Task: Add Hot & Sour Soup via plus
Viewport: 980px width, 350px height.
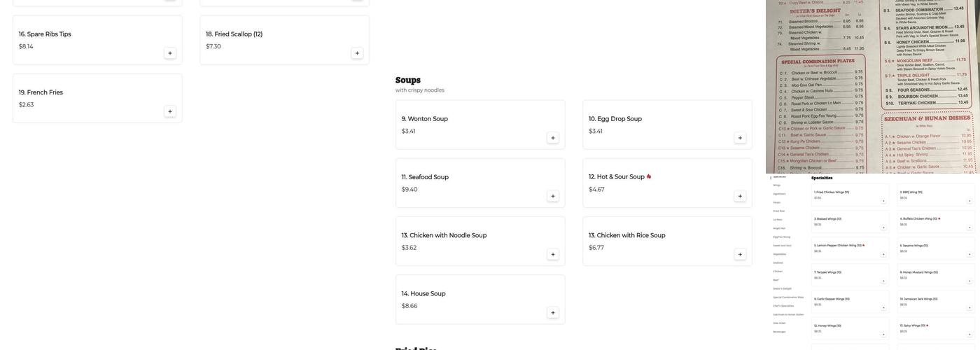Action: click(x=740, y=196)
